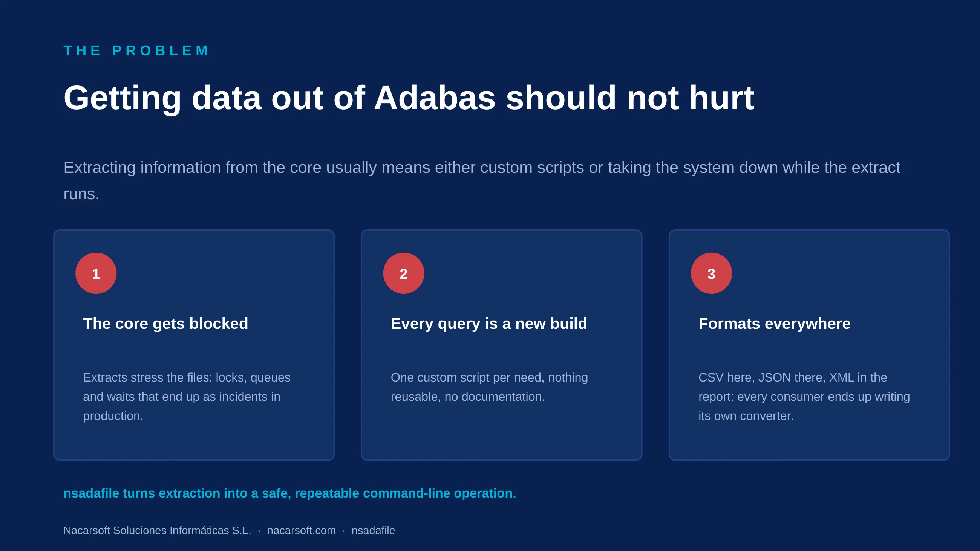Click the 'CSV here, JSON there' description
The width and height of the screenshot is (980, 551).
(x=804, y=397)
